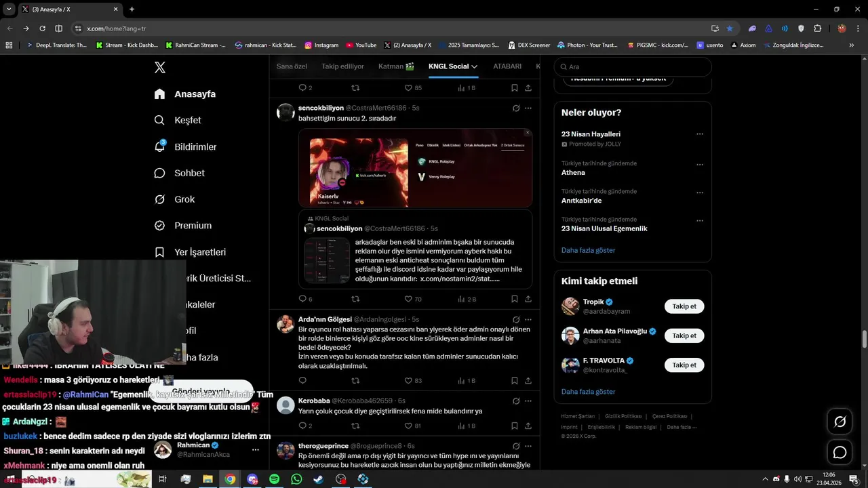The height and width of the screenshot is (488, 868).
Task: Repost Kerobaba's tweet
Action: pyautogui.click(x=355, y=426)
